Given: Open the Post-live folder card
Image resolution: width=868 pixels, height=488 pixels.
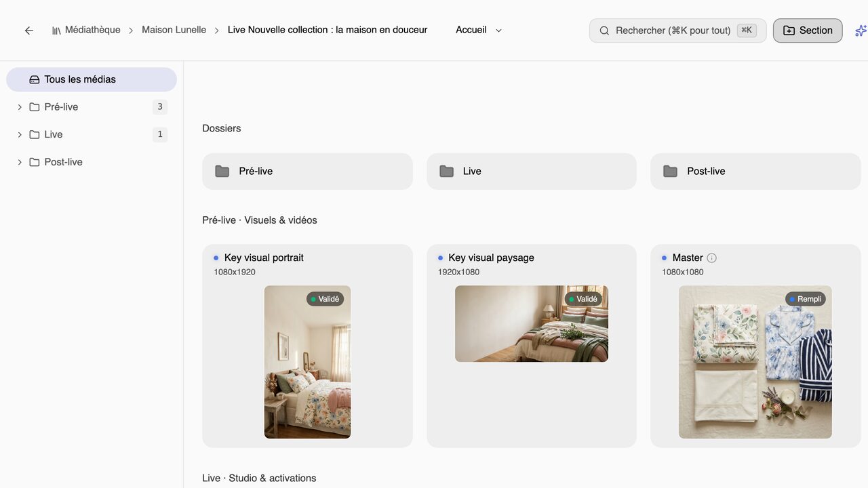Looking at the screenshot, I should (x=755, y=171).
